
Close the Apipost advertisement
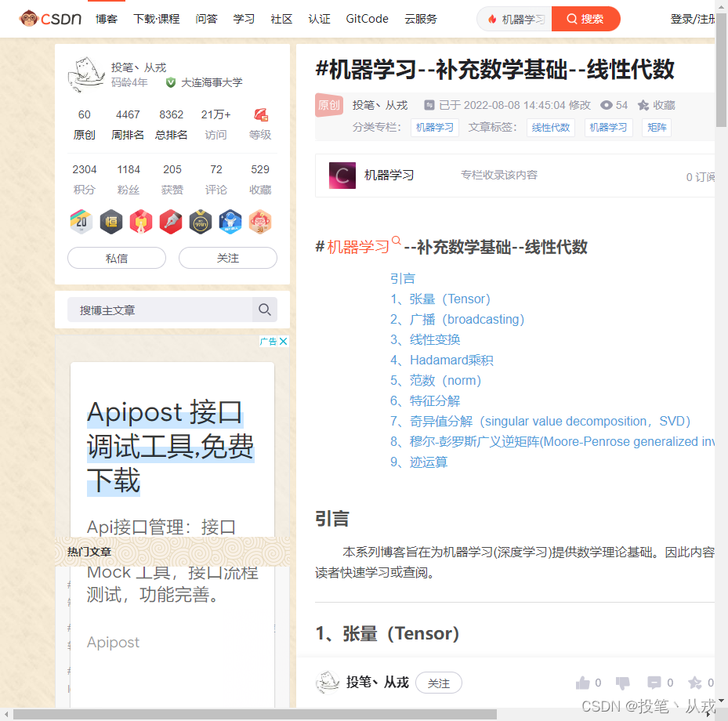283,341
